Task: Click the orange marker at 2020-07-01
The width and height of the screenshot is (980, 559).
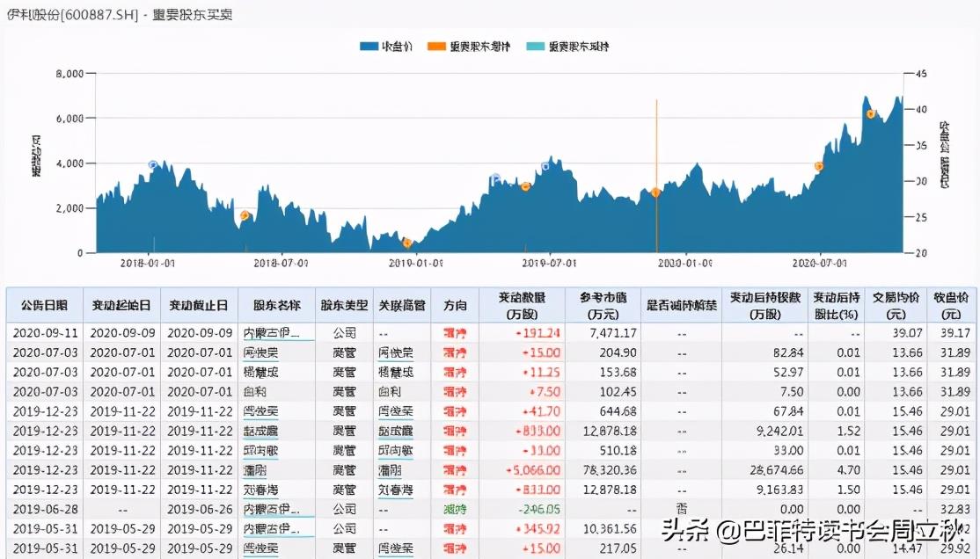Action: 819,166
